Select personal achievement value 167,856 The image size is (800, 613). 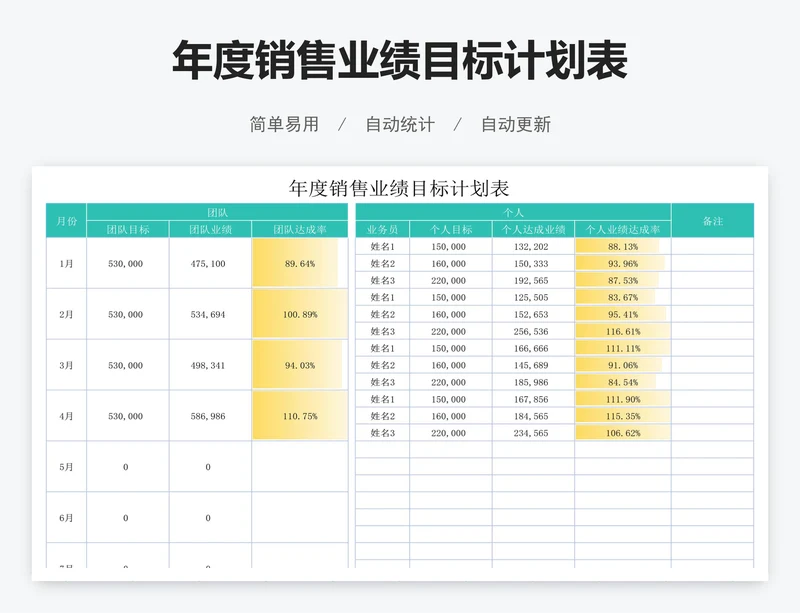531,399
